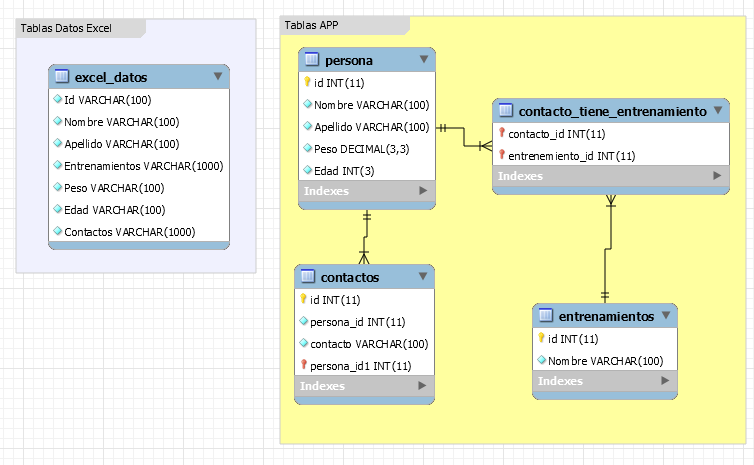Expand Indexes section of contactos table
754x465 pixels.
pyautogui.click(x=422, y=386)
